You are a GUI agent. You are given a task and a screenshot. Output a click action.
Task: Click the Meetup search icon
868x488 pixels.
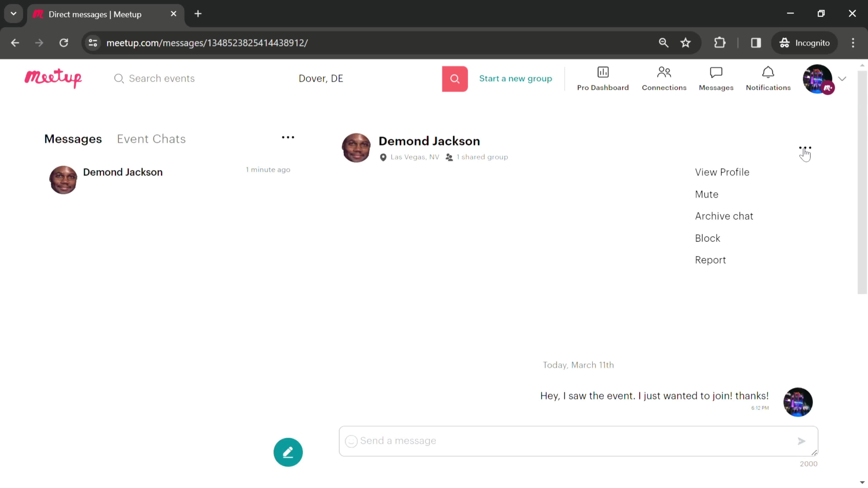point(455,78)
